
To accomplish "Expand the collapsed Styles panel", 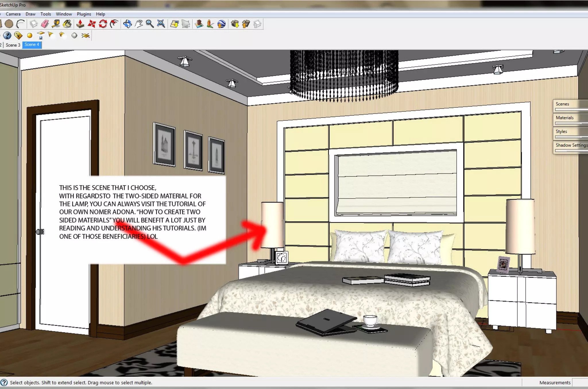I will (570, 132).
